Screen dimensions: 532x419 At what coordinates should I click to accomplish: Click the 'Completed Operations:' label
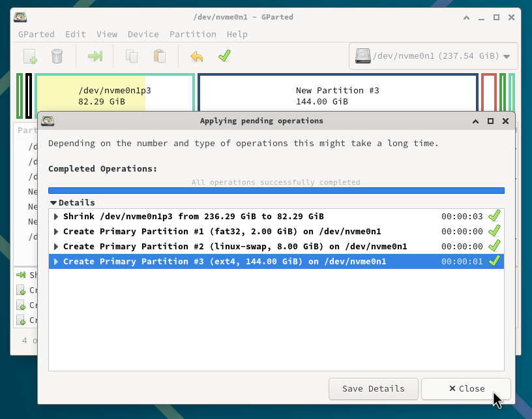coord(103,169)
